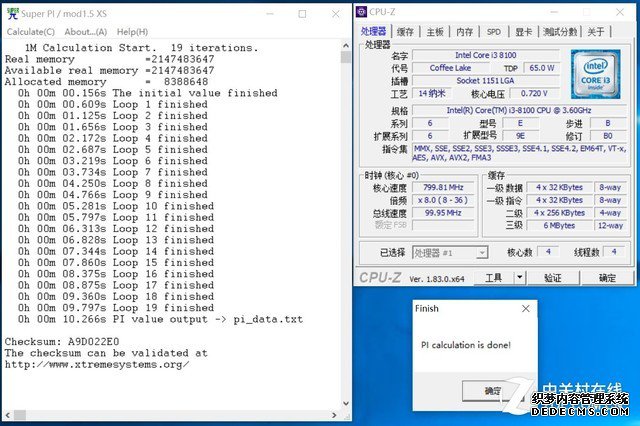640x426 pixels.
Task: Click the Intel Core i3 logo in CPU-Z
Action: pyautogui.click(x=596, y=74)
